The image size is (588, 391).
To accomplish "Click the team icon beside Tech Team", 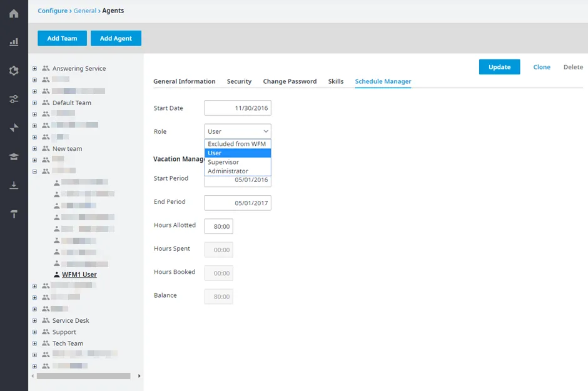I will click(46, 343).
